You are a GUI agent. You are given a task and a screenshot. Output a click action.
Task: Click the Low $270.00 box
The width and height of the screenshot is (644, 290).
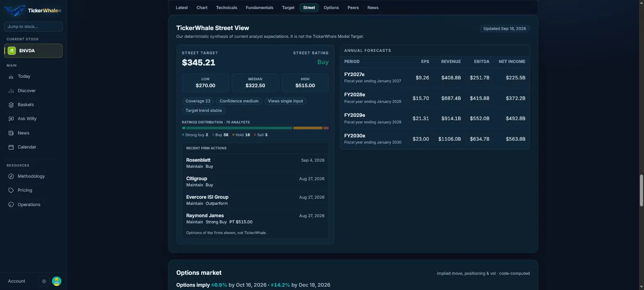(205, 83)
